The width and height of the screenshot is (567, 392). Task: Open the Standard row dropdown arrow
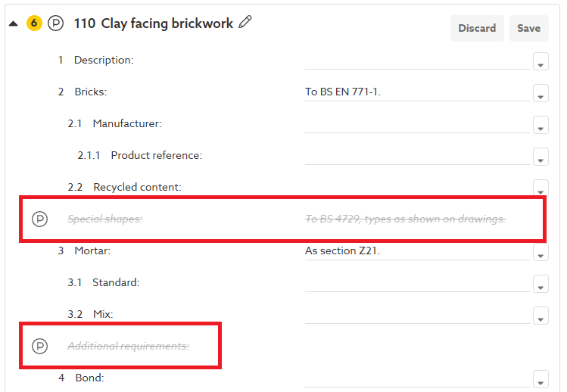pos(541,286)
